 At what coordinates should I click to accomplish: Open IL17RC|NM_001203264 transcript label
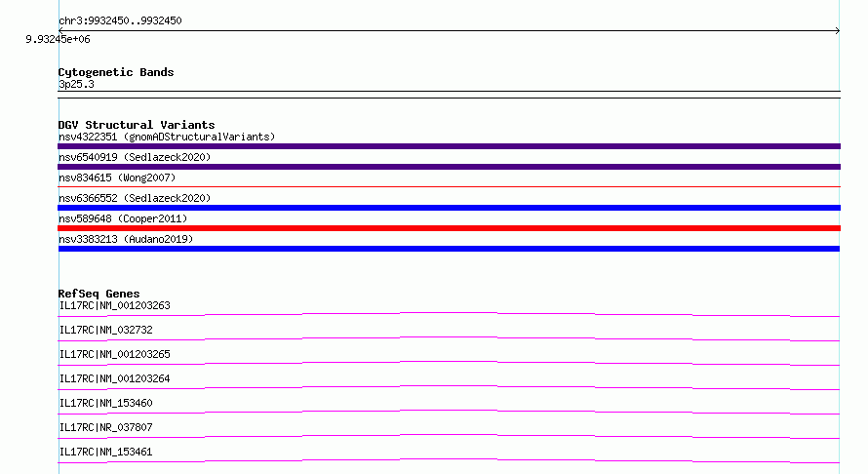click(x=114, y=378)
